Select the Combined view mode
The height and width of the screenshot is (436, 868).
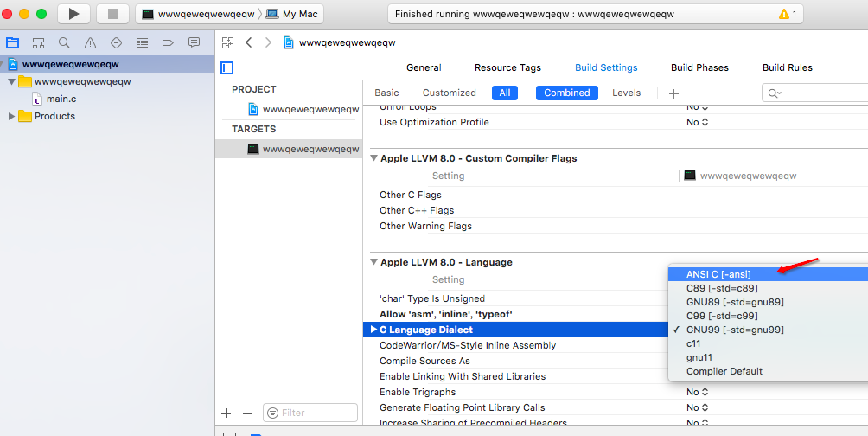coord(567,93)
